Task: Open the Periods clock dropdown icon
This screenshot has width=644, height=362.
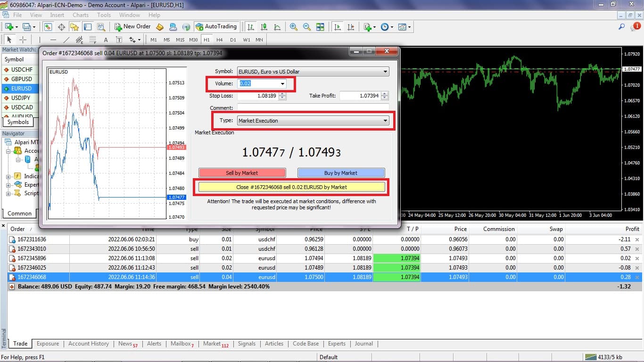Action: [x=387, y=27]
